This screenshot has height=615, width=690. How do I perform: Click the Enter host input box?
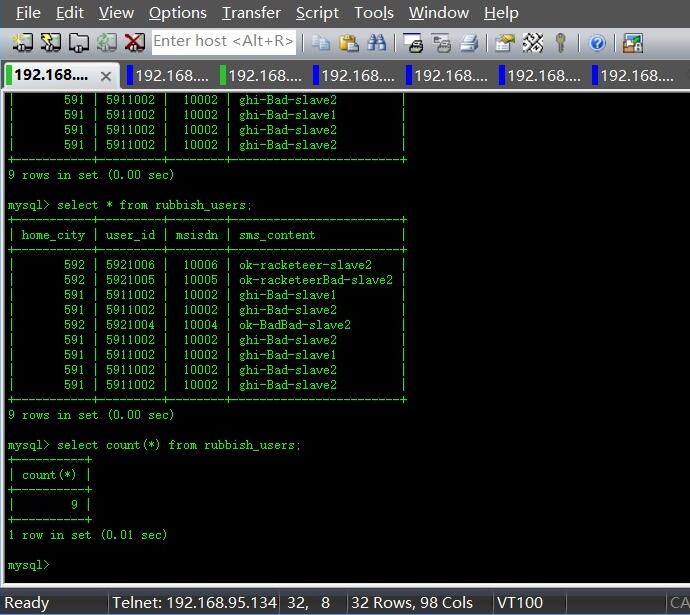(x=223, y=42)
